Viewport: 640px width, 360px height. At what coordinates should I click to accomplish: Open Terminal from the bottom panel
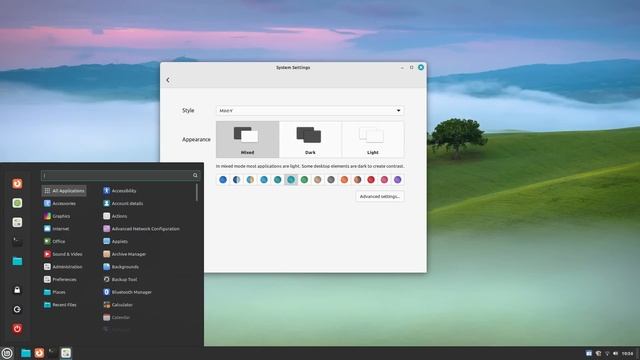click(53, 353)
